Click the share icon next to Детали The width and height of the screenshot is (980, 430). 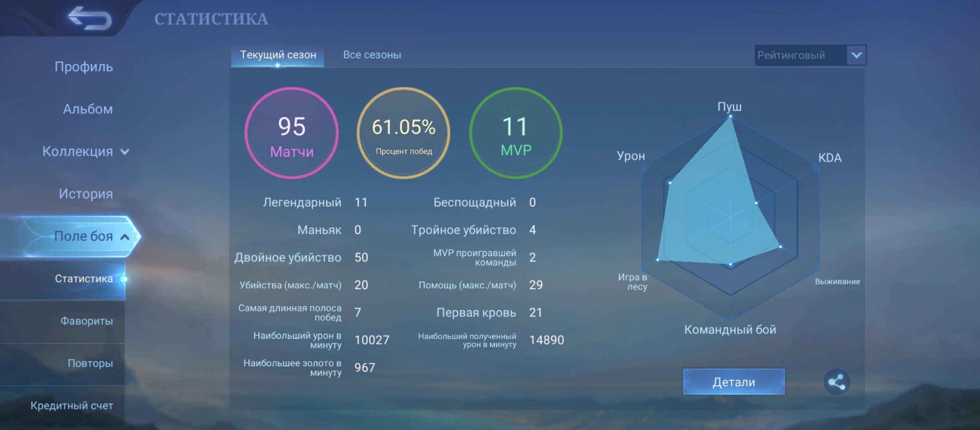coord(837,382)
